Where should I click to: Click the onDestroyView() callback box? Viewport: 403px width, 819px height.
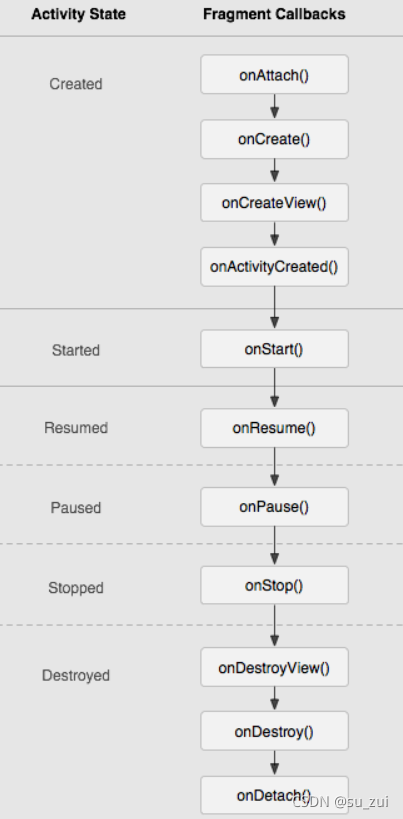pos(275,668)
